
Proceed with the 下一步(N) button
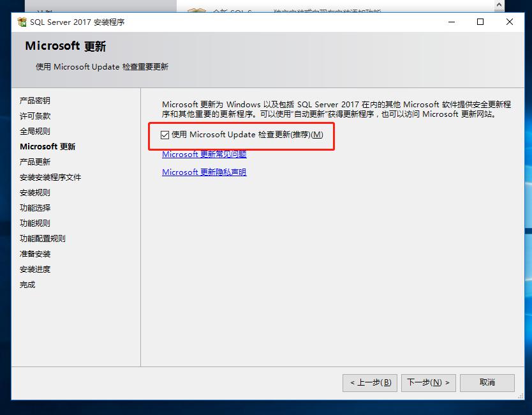pos(428,382)
